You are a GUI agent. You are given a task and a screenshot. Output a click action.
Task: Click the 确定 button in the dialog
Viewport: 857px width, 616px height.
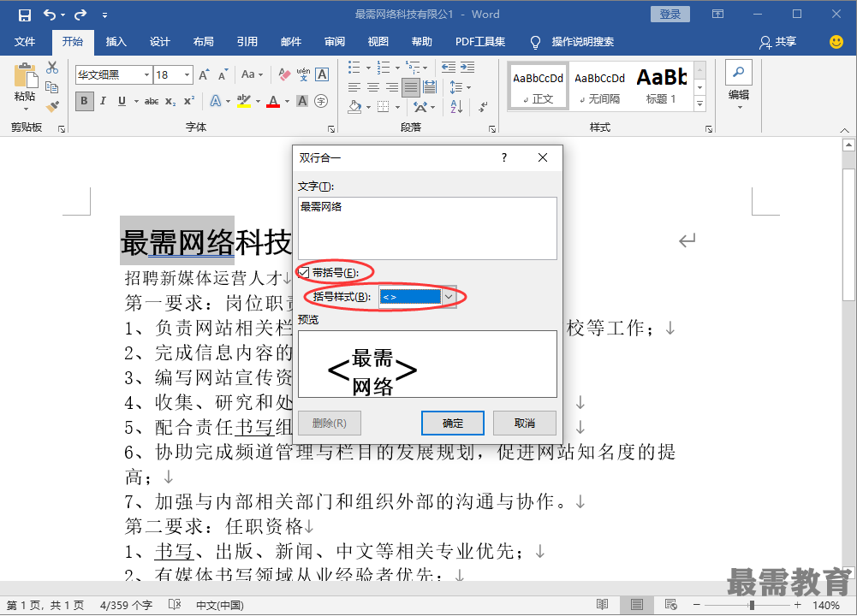pyautogui.click(x=453, y=423)
